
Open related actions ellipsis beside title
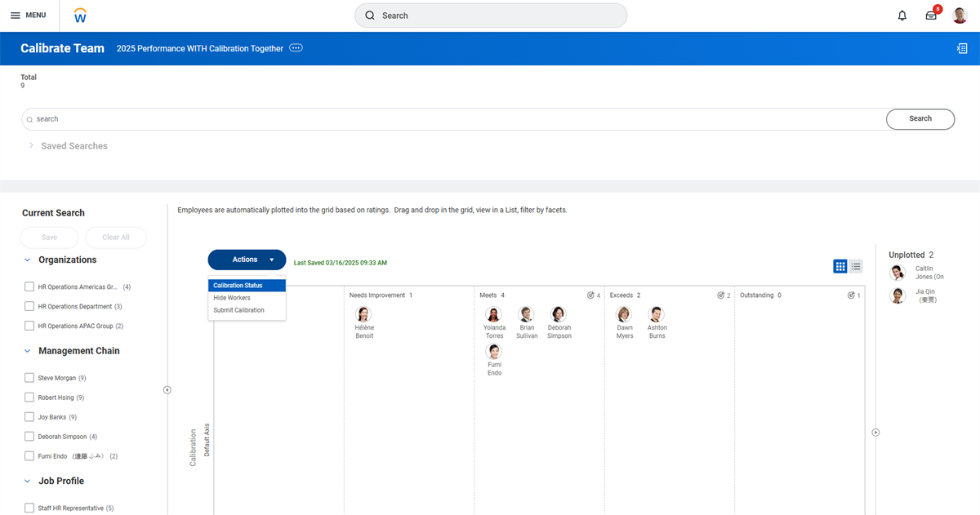[296, 48]
